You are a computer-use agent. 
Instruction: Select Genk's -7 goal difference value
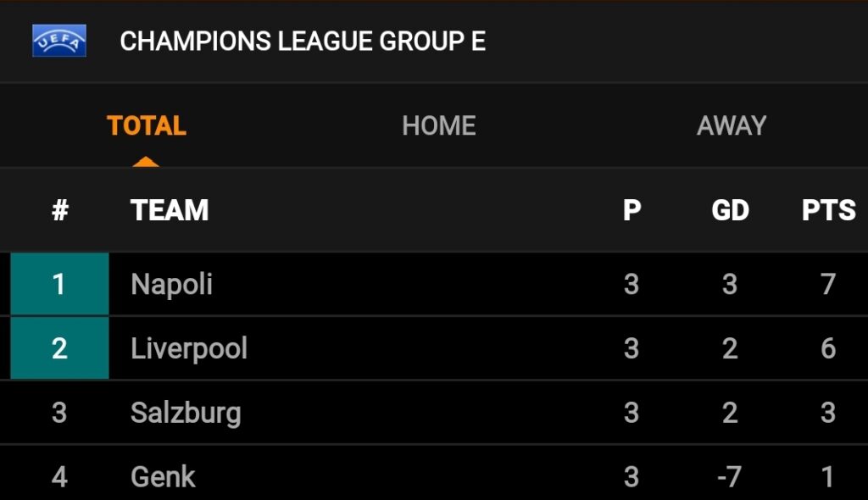coord(729,477)
